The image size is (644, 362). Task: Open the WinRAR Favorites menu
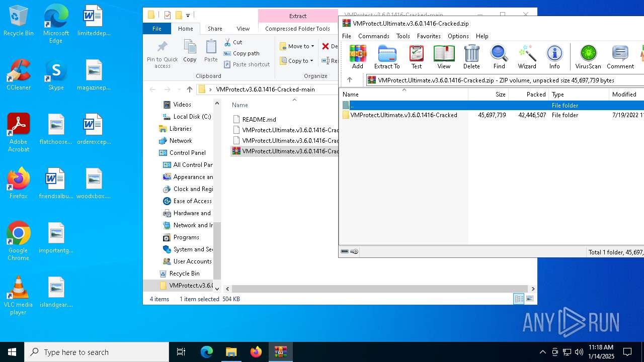pos(429,36)
